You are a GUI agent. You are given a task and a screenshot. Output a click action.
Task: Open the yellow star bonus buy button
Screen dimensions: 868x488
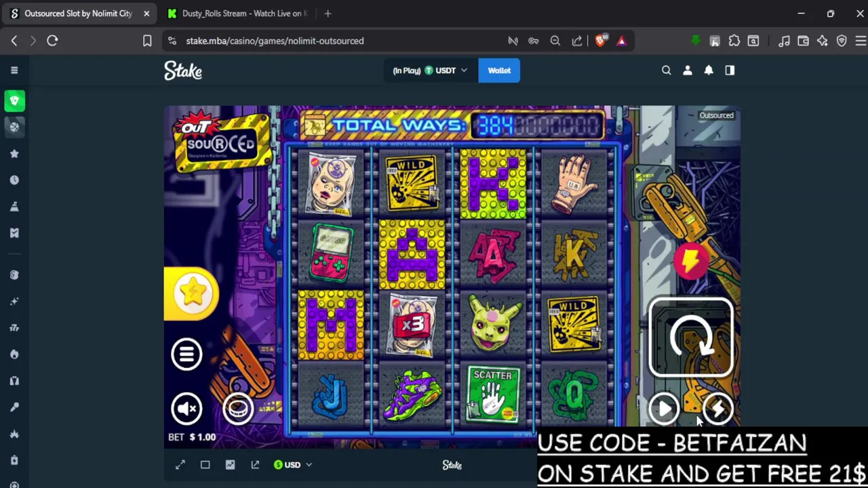193,293
